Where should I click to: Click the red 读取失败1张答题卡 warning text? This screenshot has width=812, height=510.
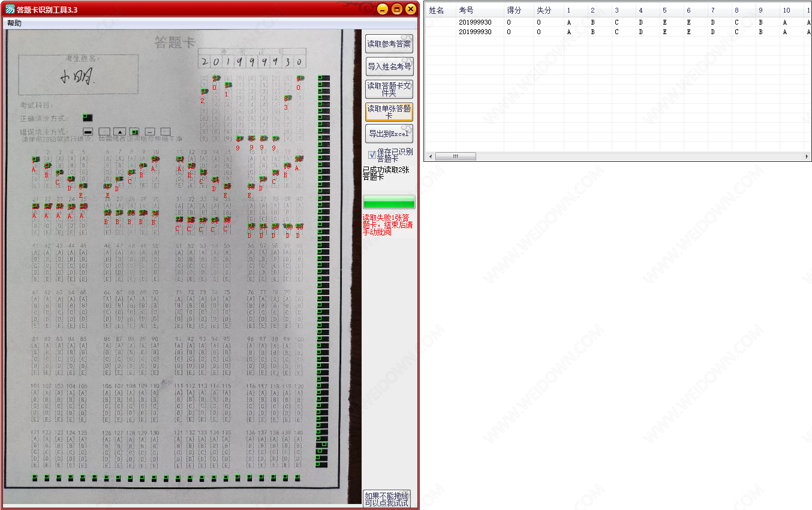point(387,225)
